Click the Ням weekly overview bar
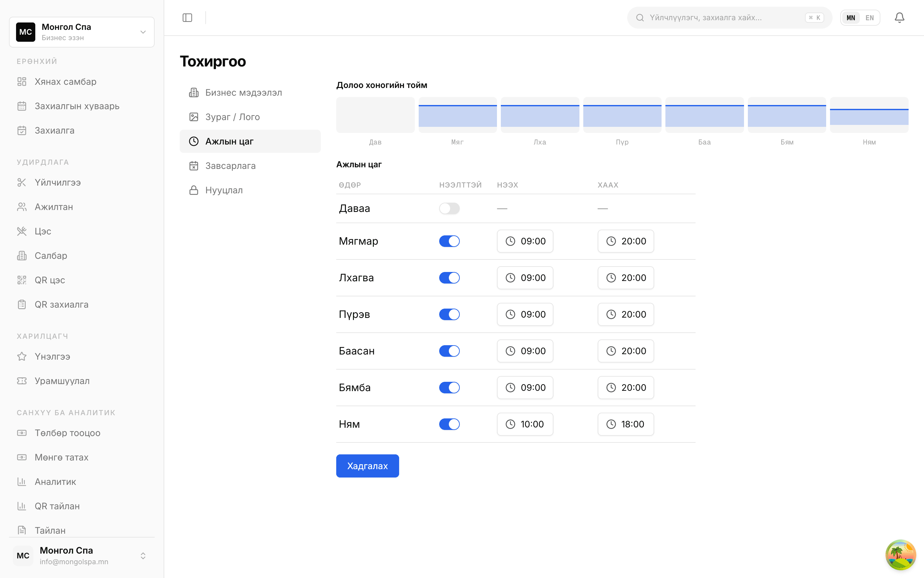This screenshot has height=578, width=924. click(869, 116)
